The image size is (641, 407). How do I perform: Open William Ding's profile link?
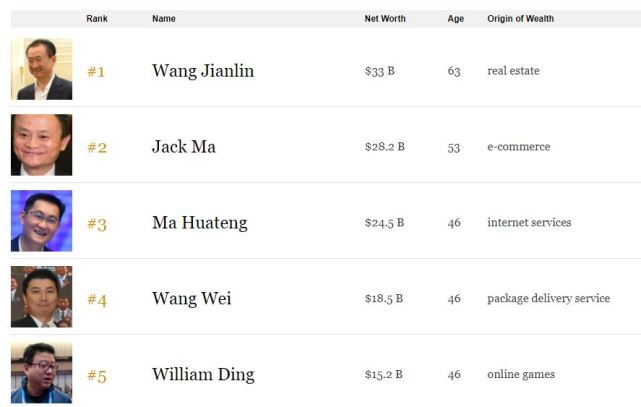(x=203, y=375)
